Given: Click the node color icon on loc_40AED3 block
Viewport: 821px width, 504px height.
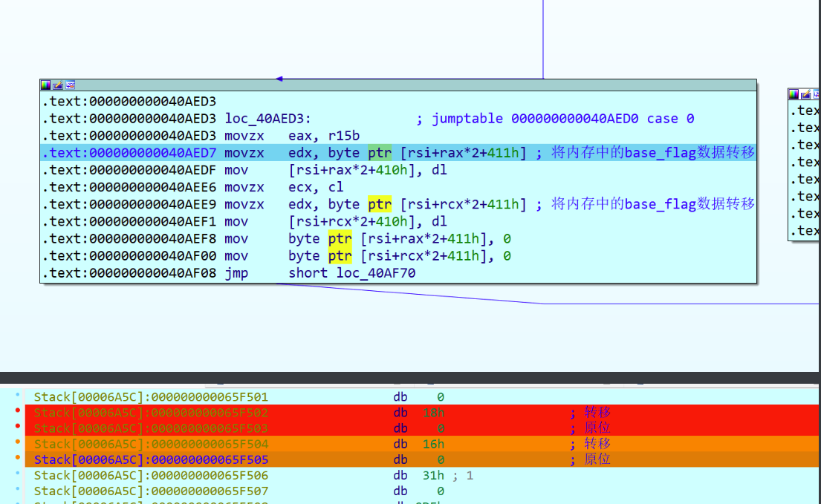Looking at the screenshot, I should [x=46, y=85].
